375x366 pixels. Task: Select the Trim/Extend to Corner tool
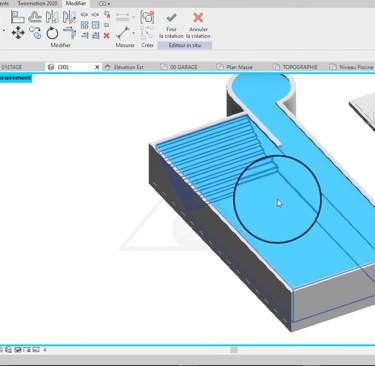pos(69,33)
